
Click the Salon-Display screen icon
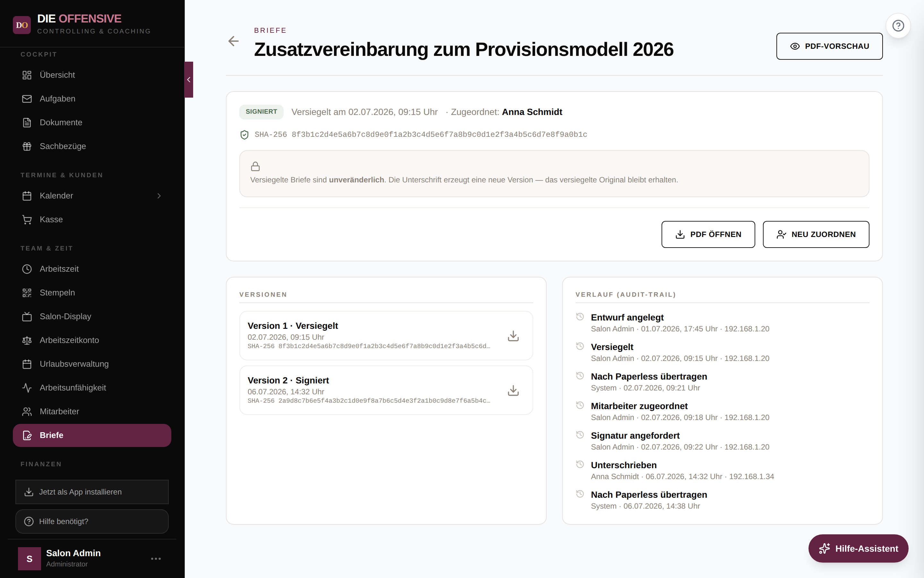tap(27, 317)
